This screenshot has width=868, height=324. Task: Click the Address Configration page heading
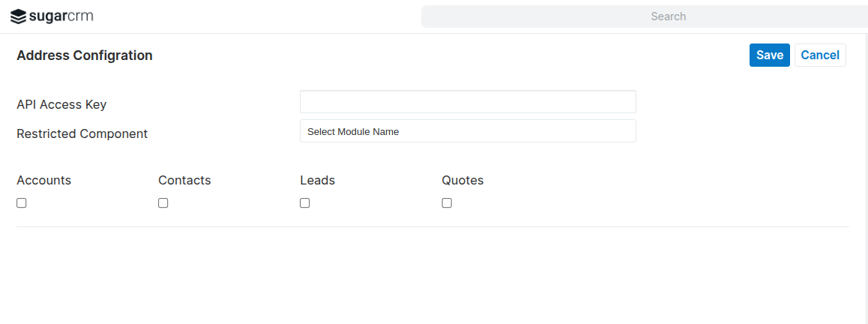84,55
